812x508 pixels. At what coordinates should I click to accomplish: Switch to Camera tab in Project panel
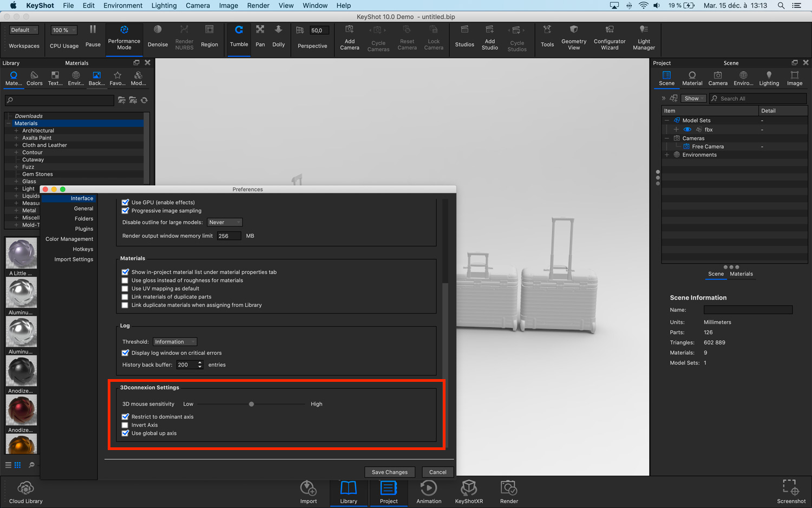click(718, 78)
